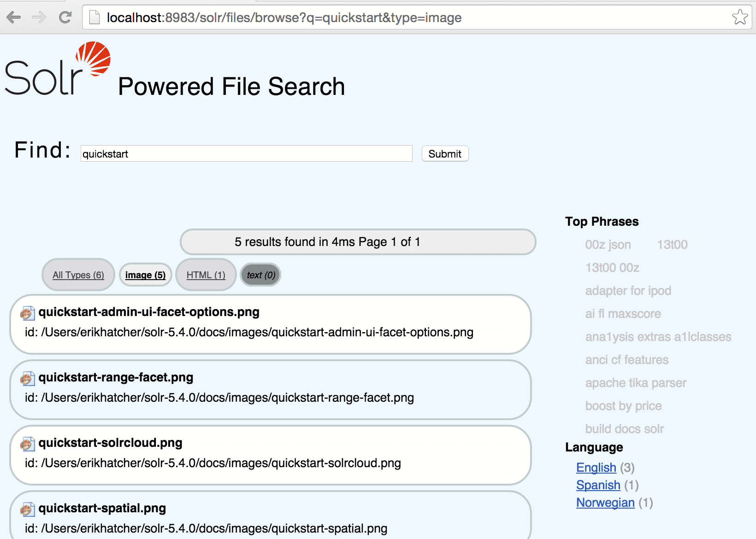756x539 pixels.
Task: Click image icon beside quickstart-admin-ui-facet-options.png
Action: coord(28,313)
